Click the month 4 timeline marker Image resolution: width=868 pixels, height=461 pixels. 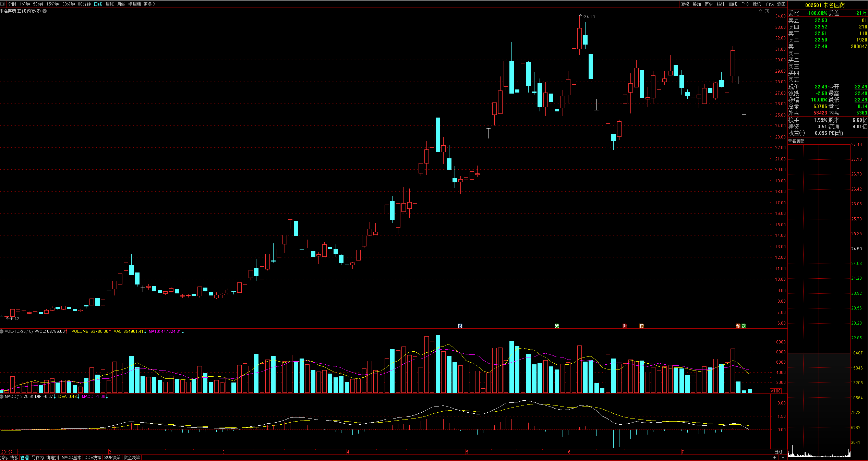pos(348,452)
